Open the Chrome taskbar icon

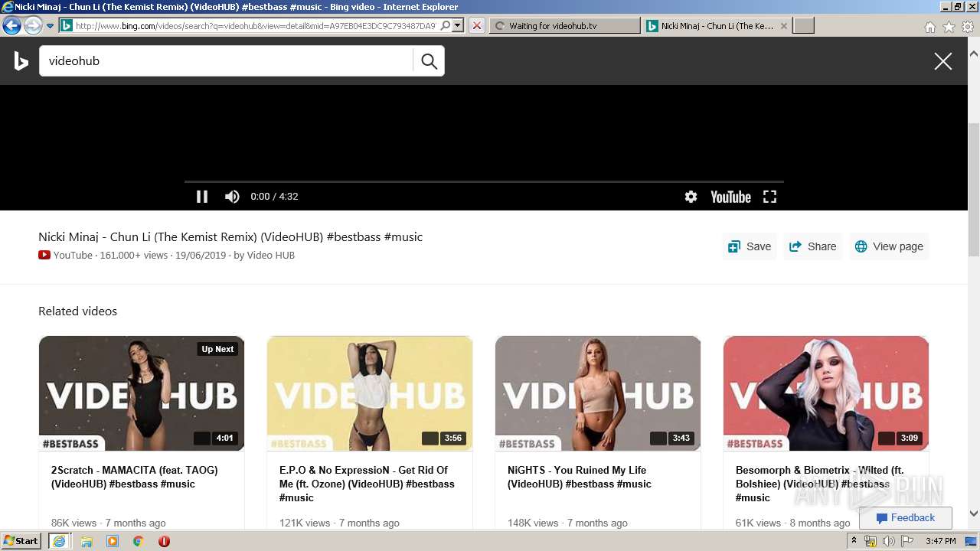[x=138, y=541]
